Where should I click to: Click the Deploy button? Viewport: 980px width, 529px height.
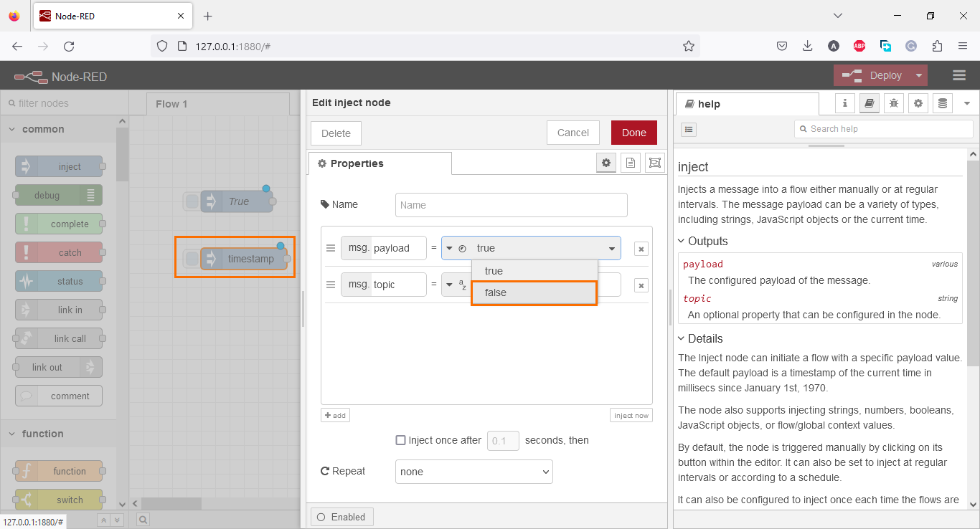[x=872, y=75]
